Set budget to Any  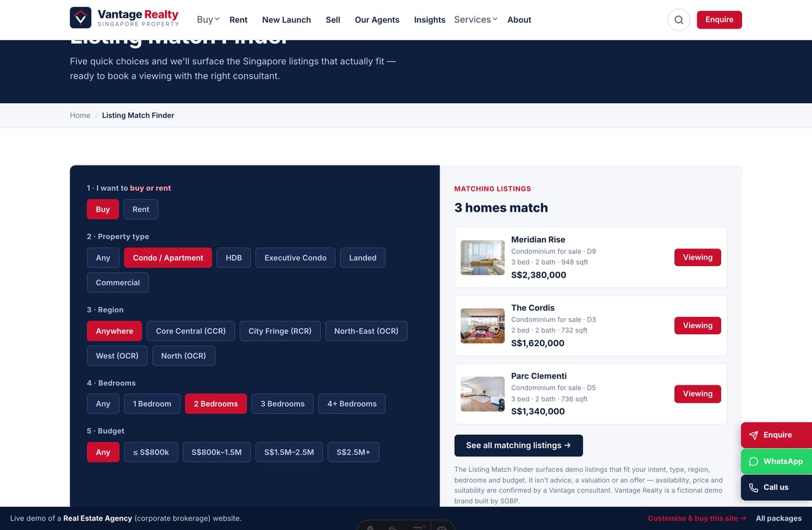[x=103, y=452]
